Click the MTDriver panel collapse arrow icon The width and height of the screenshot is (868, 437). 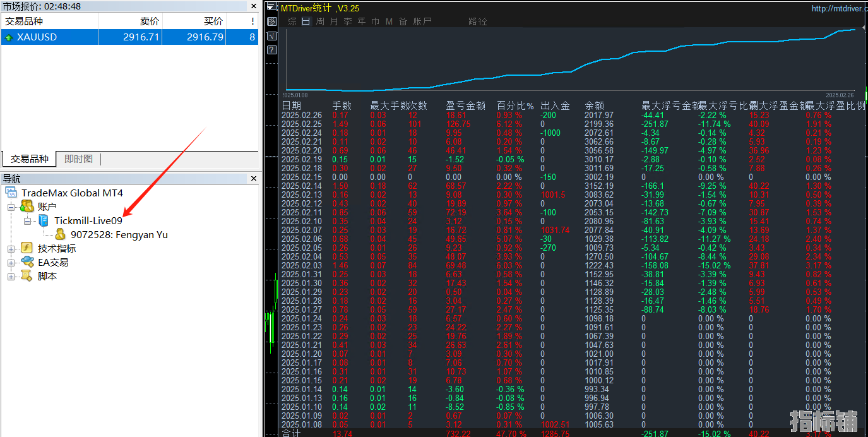click(271, 8)
